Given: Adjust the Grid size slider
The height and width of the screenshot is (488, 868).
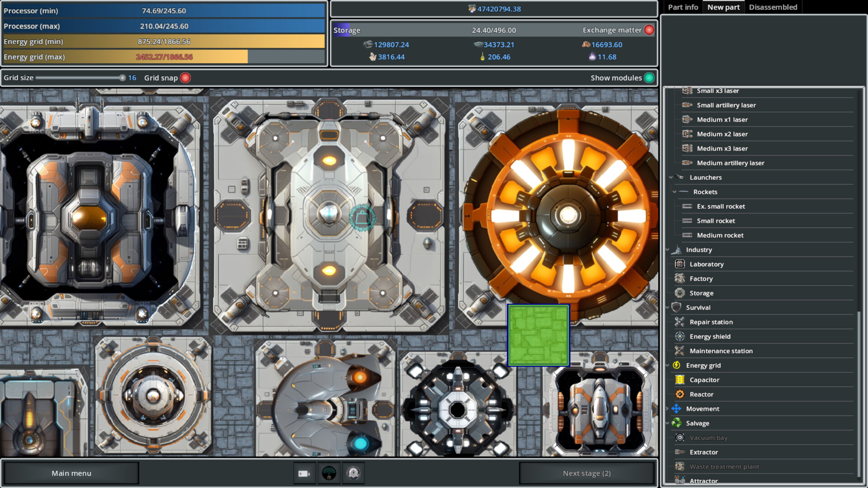Looking at the screenshot, I should (x=123, y=77).
